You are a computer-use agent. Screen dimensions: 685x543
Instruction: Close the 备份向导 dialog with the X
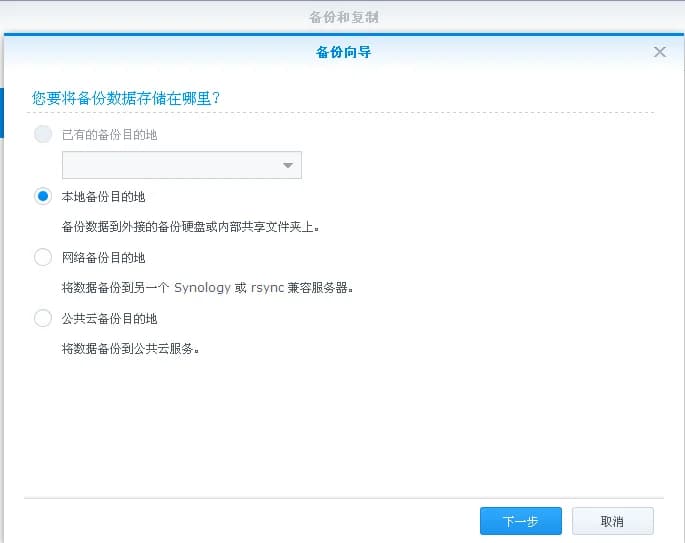point(660,52)
